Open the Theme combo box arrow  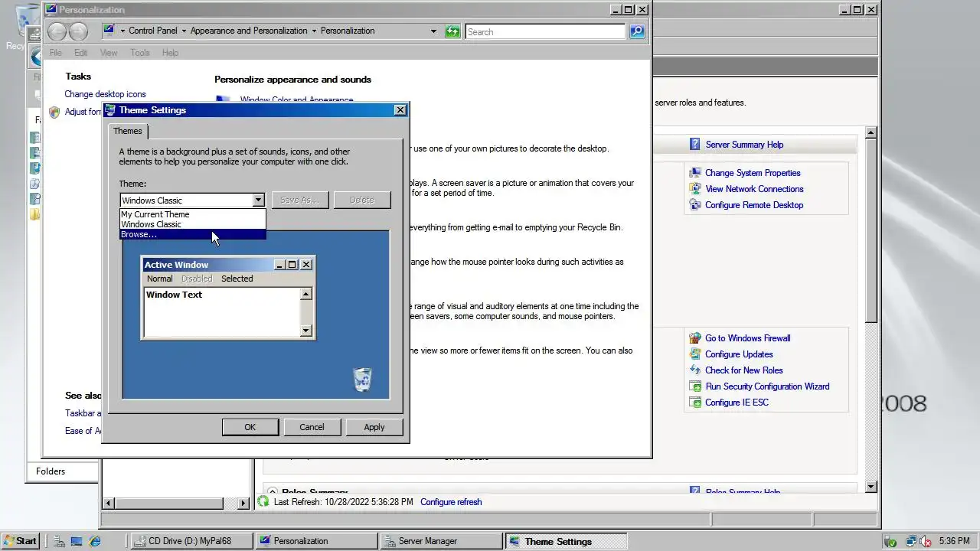258,200
